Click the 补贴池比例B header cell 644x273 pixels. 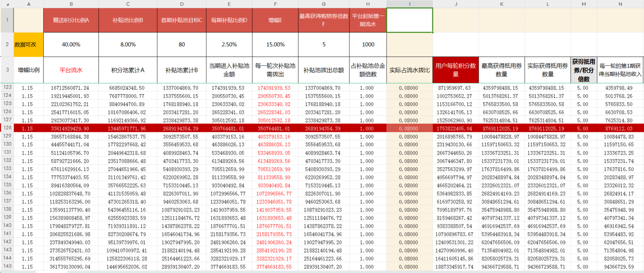[x=128, y=20]
